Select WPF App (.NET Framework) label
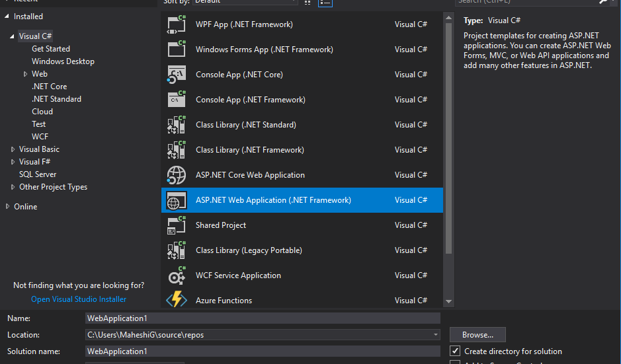The height and width of the screenshot is (364, 621). pos(244,24)
